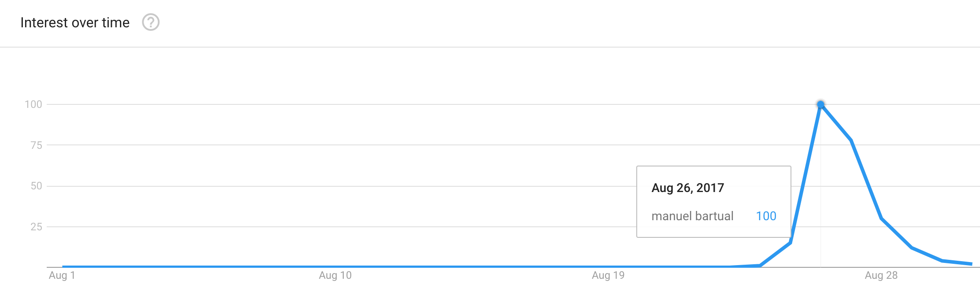Image resolution: width=980 pixels, height=303 pixels.
Task: Click the tooltip date Aug 26, 2017
Action: point(687,188)
